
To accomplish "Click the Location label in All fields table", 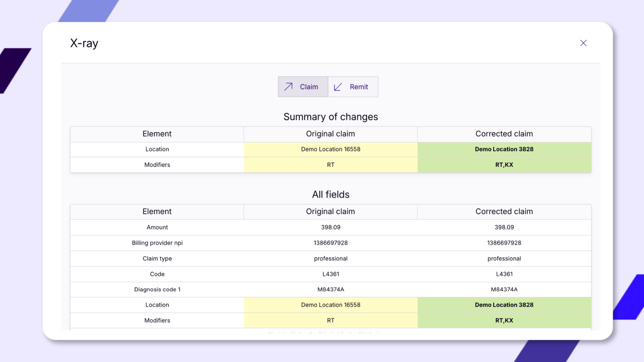I will [x=157, y=305].
